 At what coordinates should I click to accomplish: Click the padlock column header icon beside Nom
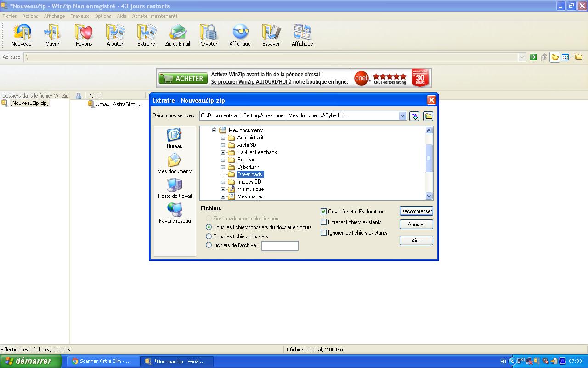(79, 96)
